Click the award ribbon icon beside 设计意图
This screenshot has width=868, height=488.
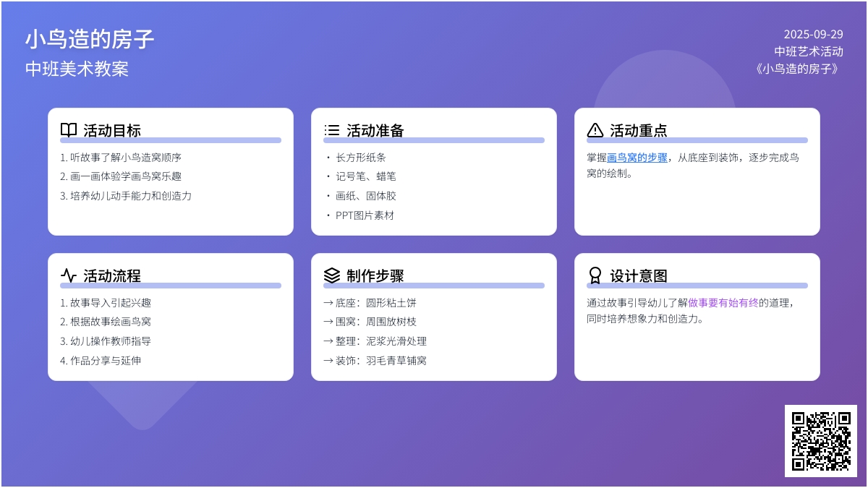pyautogui.click(x=595, y=275)
